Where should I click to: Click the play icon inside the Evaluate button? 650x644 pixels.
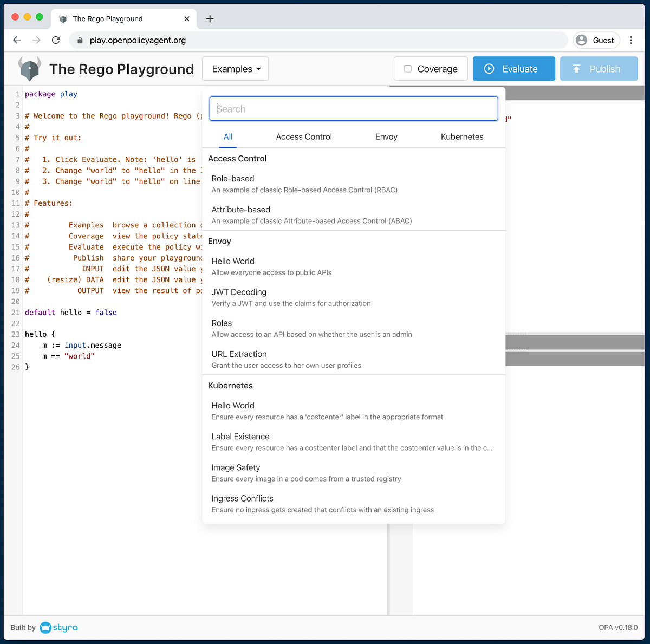click(490, 68)
